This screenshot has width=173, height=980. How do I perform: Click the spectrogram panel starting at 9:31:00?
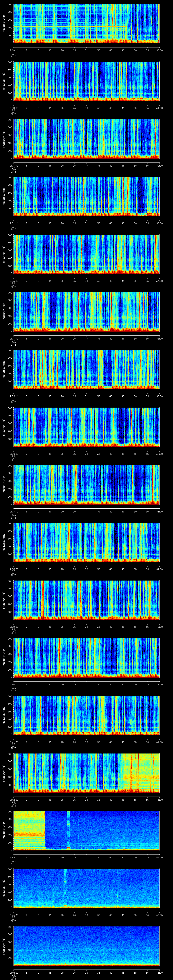(87, 139)
